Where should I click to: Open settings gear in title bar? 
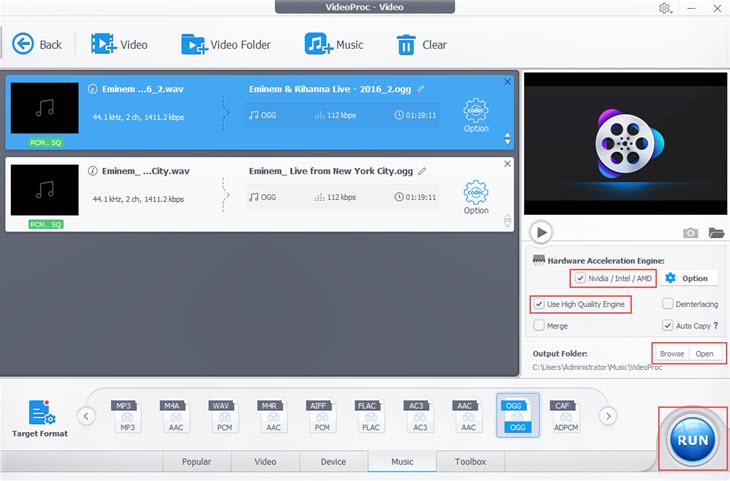(x=664, y=8)
